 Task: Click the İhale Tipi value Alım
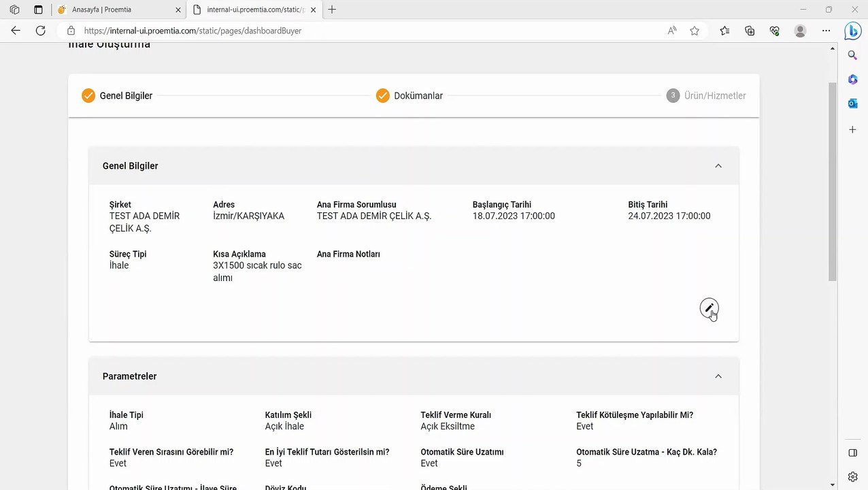click(x=118, y=426)
